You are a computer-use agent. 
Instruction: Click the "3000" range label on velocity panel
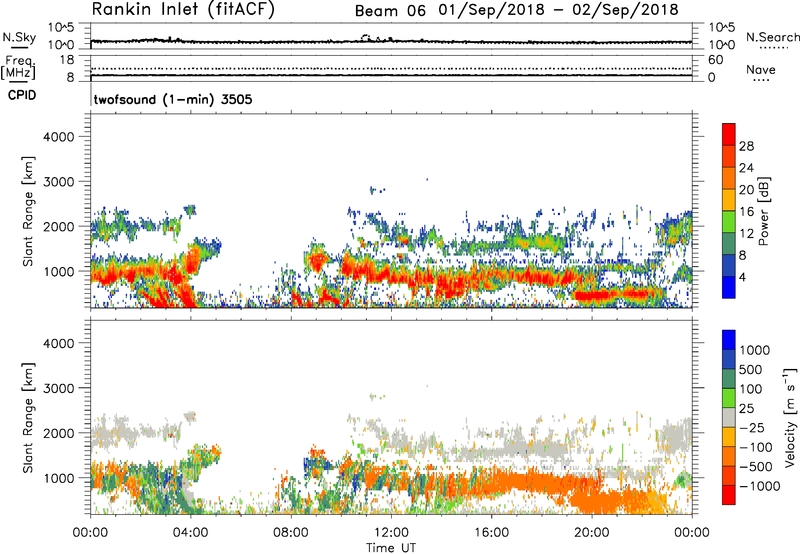click(x=58, y=388)
